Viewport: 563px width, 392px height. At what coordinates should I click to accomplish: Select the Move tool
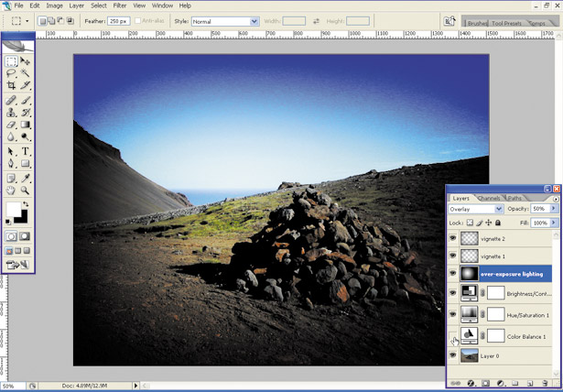pyautogui.click(x=25, y=61)
